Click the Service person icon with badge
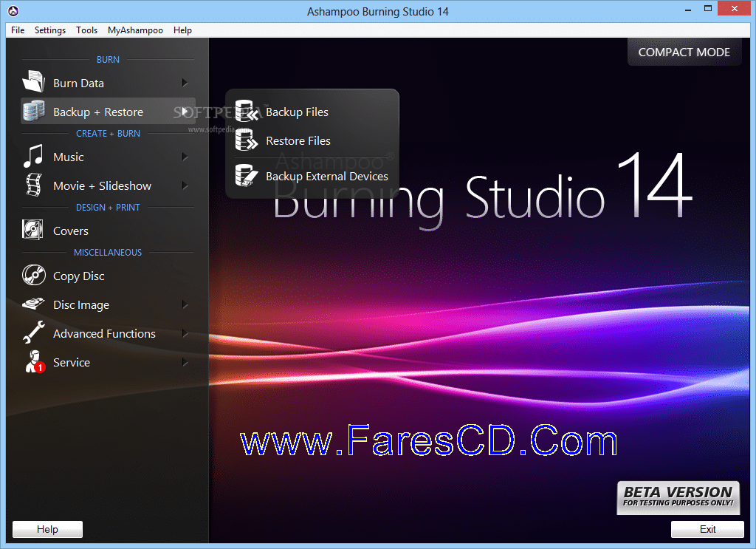Screen dimensions: 756x549 (35, 361)
